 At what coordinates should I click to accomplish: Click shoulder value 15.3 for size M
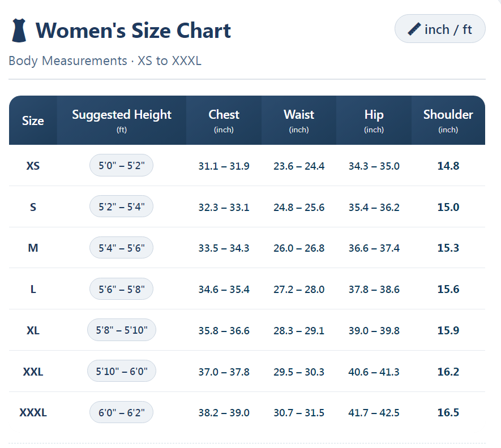[x=448, y=248]
